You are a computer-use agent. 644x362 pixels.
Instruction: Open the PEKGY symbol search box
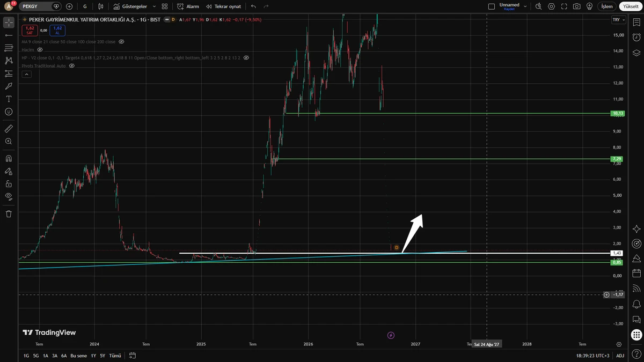(41, 6)
